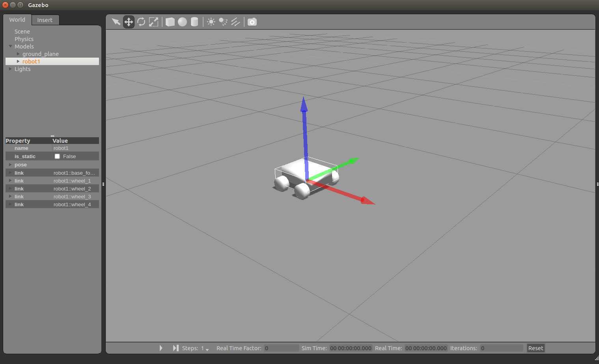Click the left panel splitter handle

click(x=103, y=184)
